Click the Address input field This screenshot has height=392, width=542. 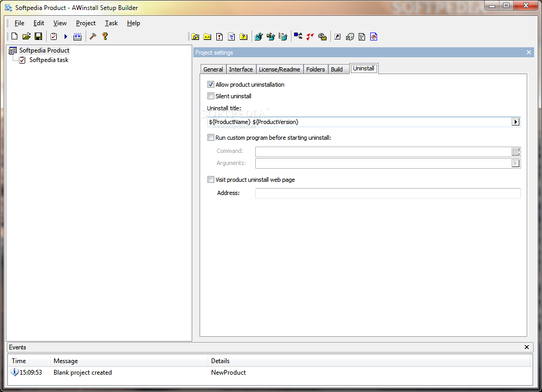coord(388,193)
